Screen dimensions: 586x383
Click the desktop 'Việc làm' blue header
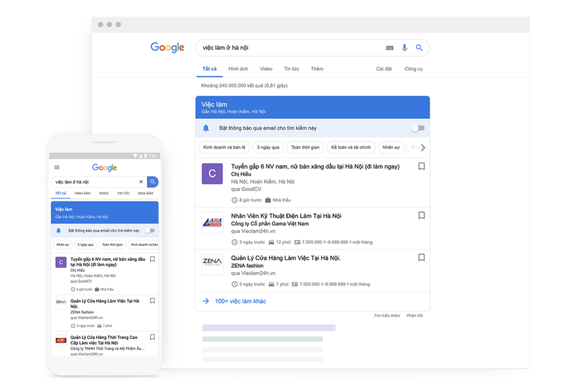[x=312, y=107]
